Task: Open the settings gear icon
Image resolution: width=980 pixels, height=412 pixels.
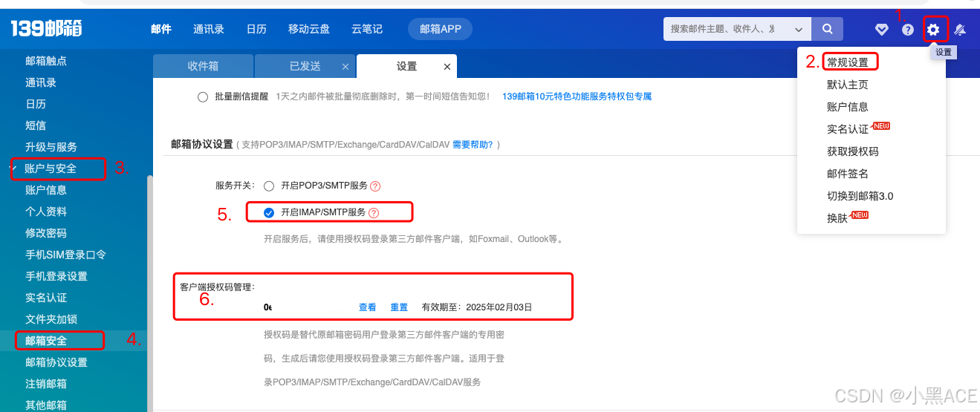Action: pyautogui.click(x=933, y=30)
